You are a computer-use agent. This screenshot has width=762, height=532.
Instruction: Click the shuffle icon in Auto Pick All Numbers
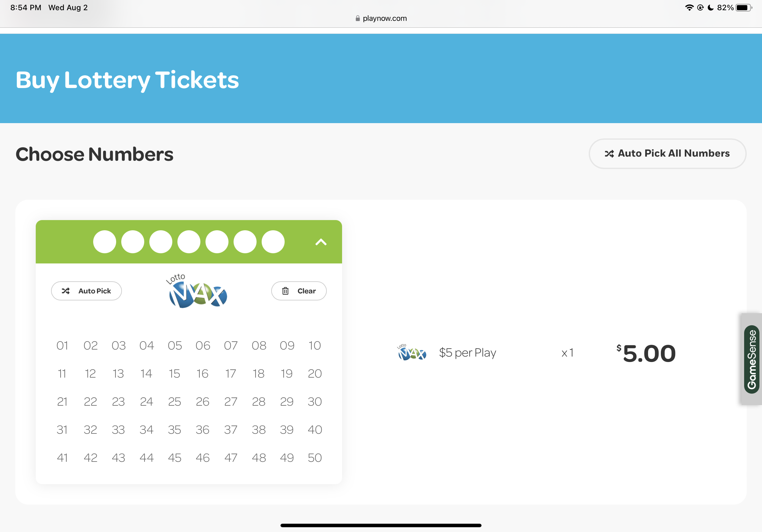pos(609,153)
